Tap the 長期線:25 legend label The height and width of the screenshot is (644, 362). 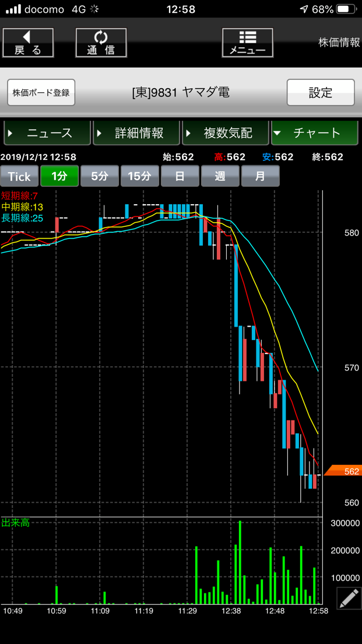[22, 218]
